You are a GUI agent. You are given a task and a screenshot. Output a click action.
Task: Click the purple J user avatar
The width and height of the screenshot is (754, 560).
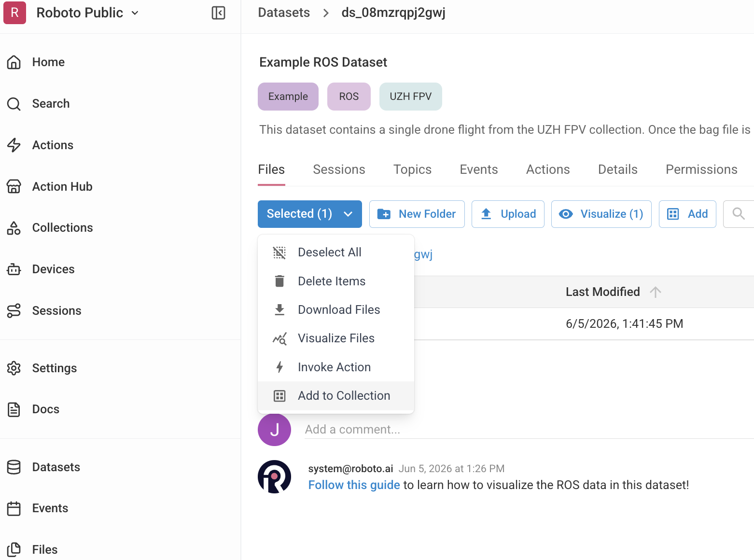(274, 430)
